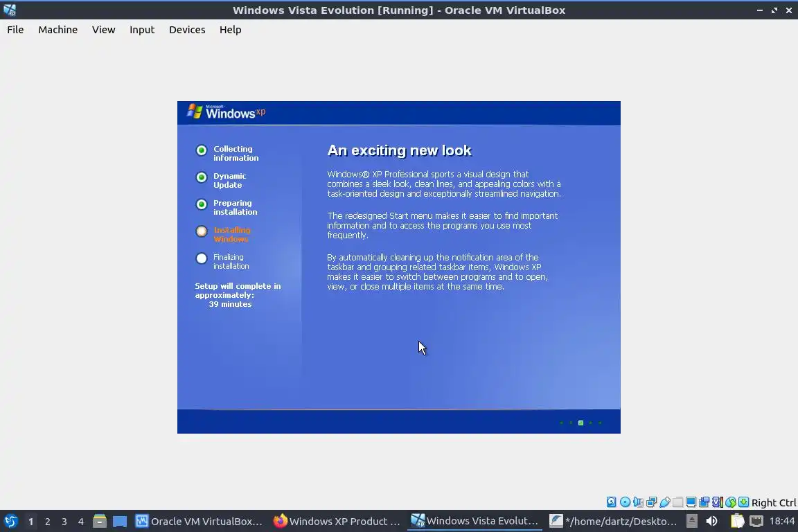The height and width of the screenshot is (532, 798).
Task: Click the display monitor status icon
Action: point(691,502)
